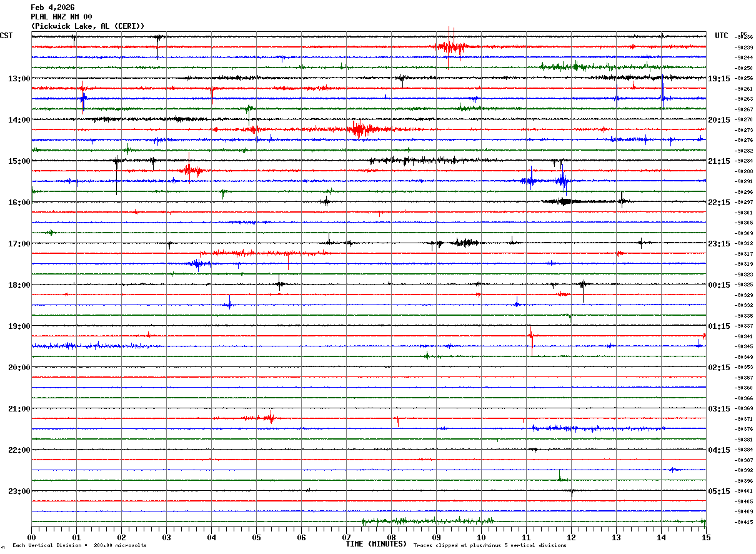Screen dimensions: 756x554
Task: Click the 21:15 UTC time label
Action: tap(719, 161)
